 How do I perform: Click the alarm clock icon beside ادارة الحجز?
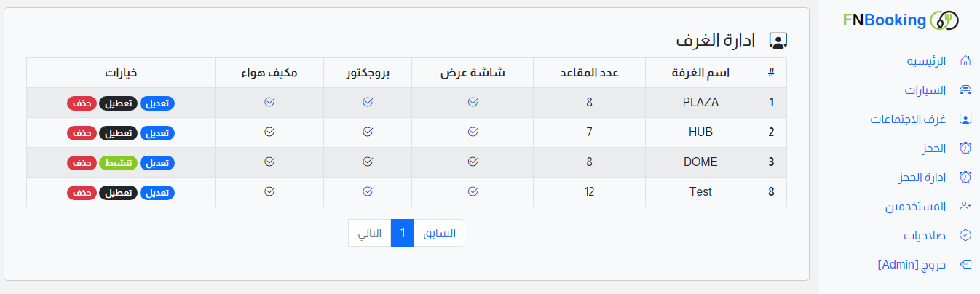(965, 178)
